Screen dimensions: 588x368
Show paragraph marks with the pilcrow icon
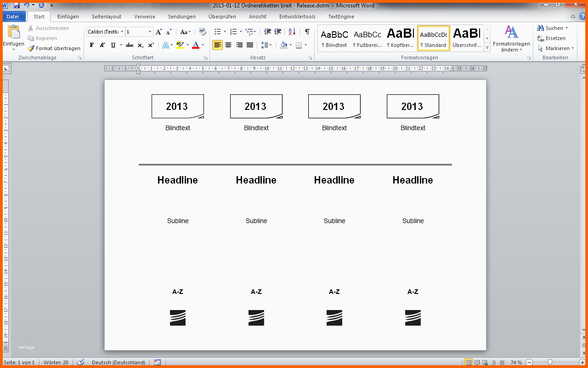point(307,32)
